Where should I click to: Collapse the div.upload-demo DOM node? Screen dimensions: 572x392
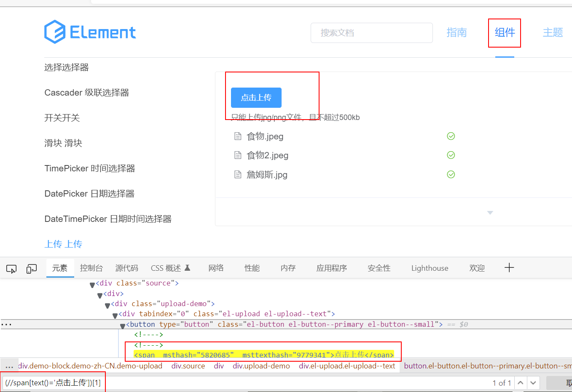(107, 304)
